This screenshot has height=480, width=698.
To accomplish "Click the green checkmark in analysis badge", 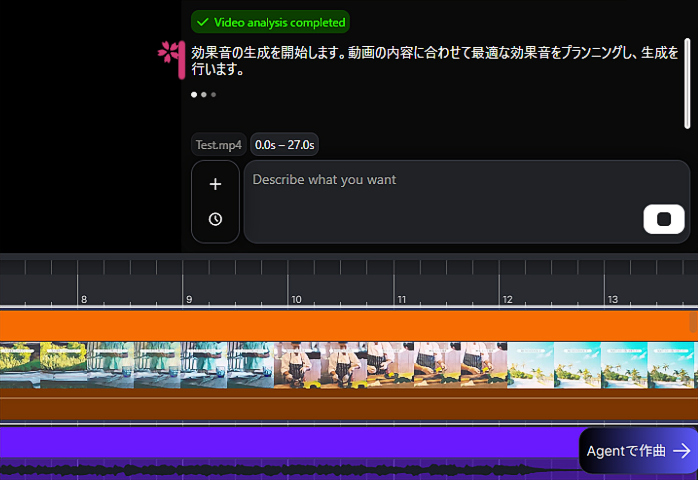I will pyautogui.click(x=203, y=22).
